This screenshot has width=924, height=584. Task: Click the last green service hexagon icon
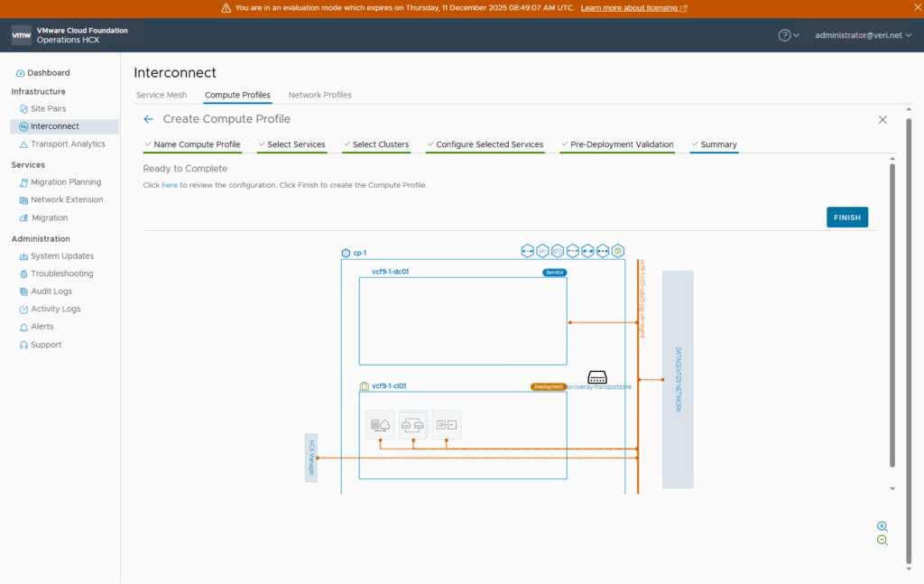(x=618, y=250)
